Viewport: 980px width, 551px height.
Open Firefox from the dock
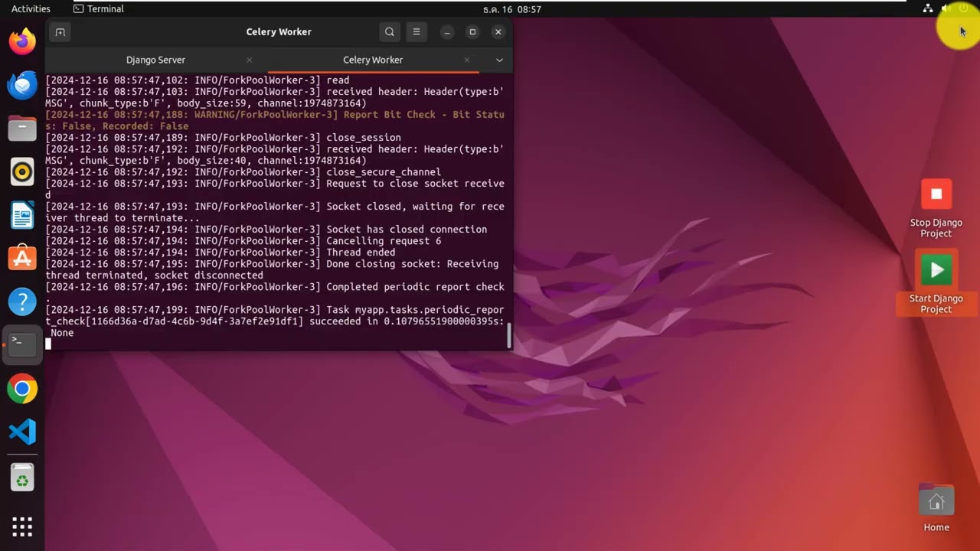[x=22, y=41]
